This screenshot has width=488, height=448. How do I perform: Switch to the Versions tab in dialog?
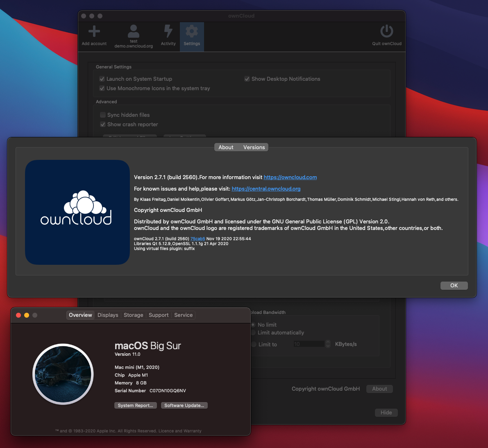click(x=254, y=147)
